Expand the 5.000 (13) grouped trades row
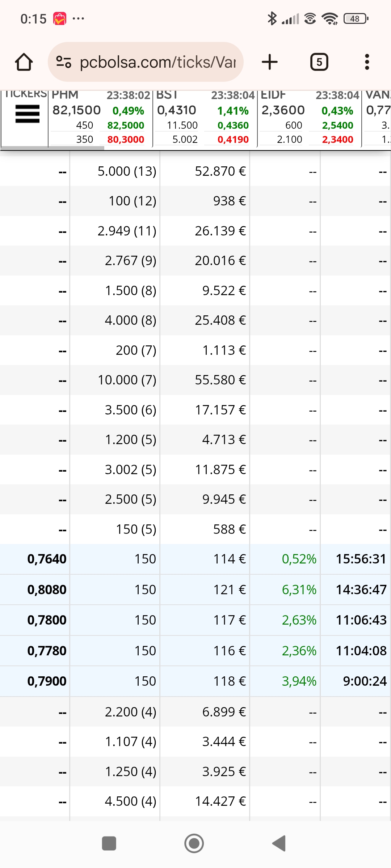Image resolution: width=391 pixels, height=868 pixels. (195, 171)
